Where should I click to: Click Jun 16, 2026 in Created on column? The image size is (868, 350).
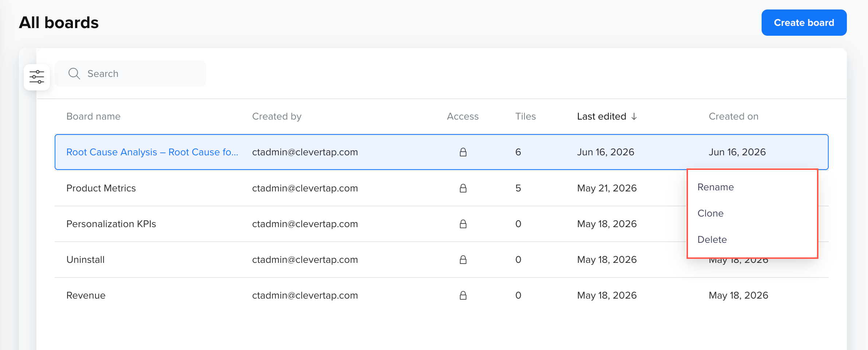coord(737,152)
